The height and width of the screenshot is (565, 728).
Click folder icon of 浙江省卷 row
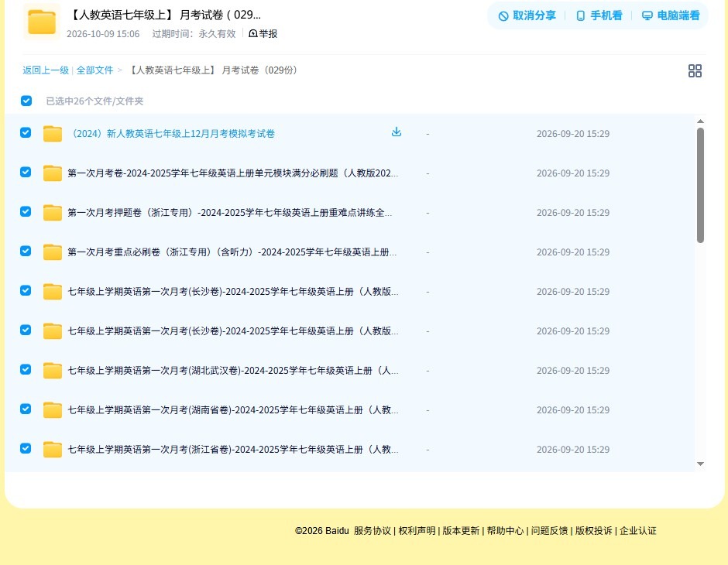point(53,449)
